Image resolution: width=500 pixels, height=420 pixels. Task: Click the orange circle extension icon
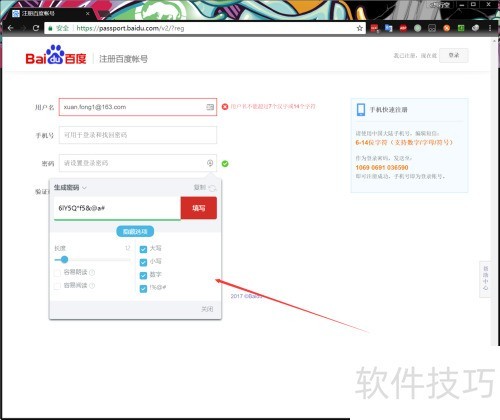pos(447,28)
